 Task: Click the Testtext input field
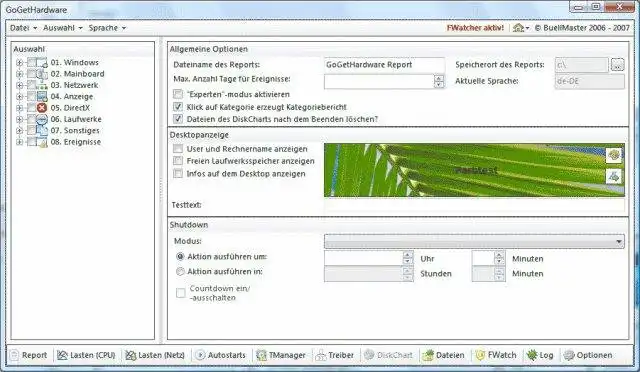[474, 205]
